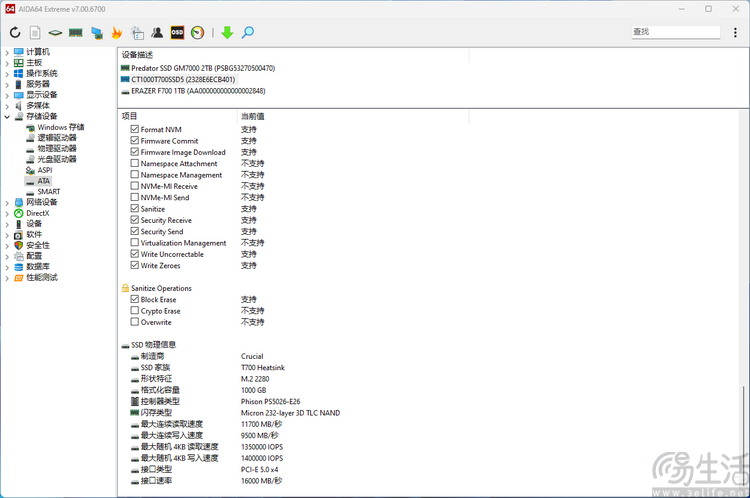Click the 查找 search input field
The height and width of the screenshot is (498, 750).
coord(675,32)
